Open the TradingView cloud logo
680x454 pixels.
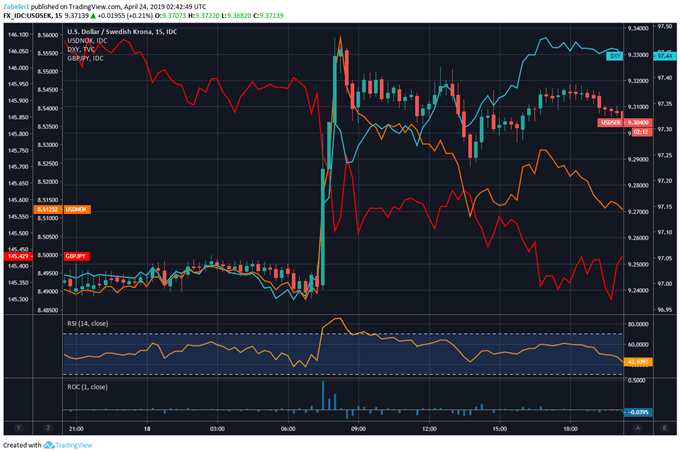pyautogui.click(x=49, y=445)
